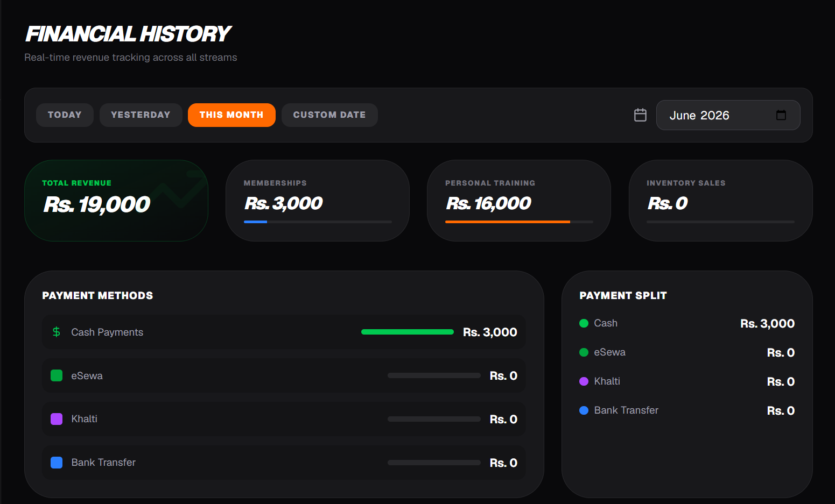Click the Khalti progress bar in Payment Methods
The width and height of the screenshot is (835, 504).
click(x=434, y=419)
